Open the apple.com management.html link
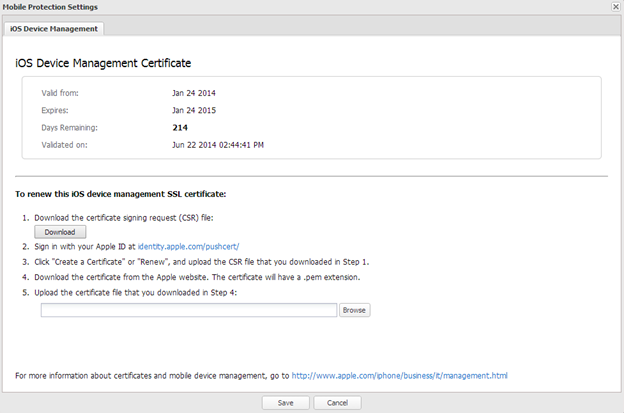Viewport: 624px width, 413px height. (399, 376)
